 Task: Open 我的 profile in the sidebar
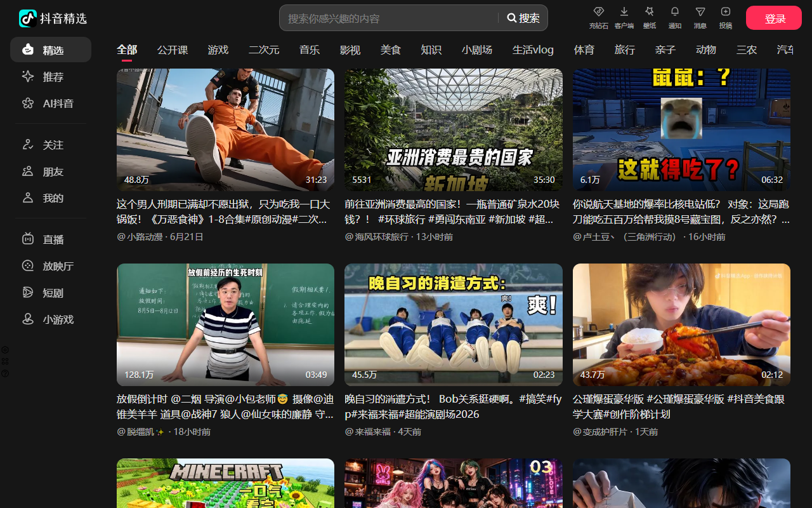point(51,198)
